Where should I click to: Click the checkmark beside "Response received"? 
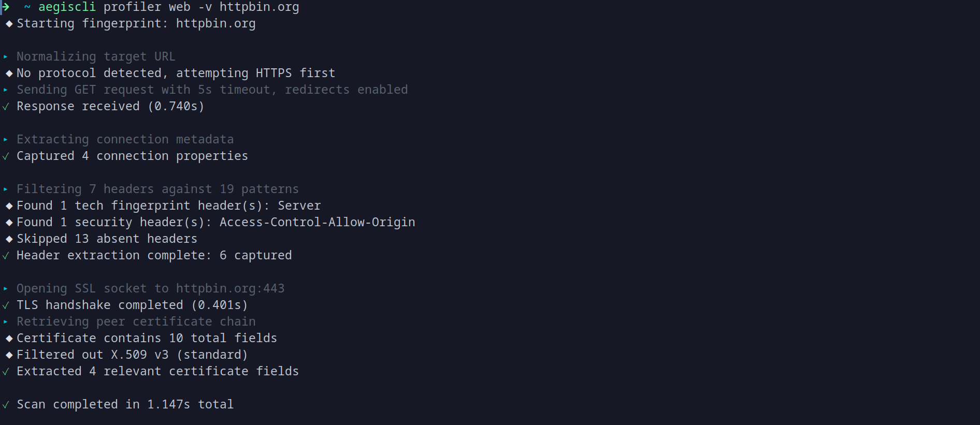[6, 107]
